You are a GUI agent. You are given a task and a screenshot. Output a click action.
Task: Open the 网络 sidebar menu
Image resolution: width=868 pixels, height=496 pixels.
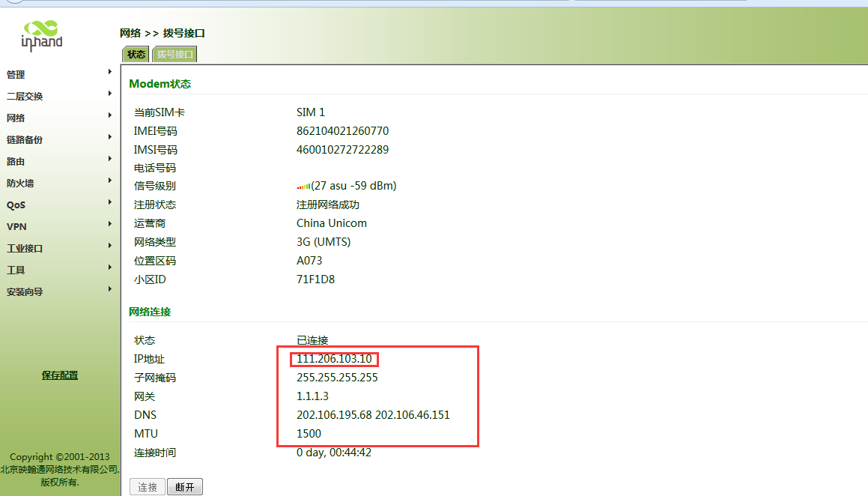(x=16, y=118)
